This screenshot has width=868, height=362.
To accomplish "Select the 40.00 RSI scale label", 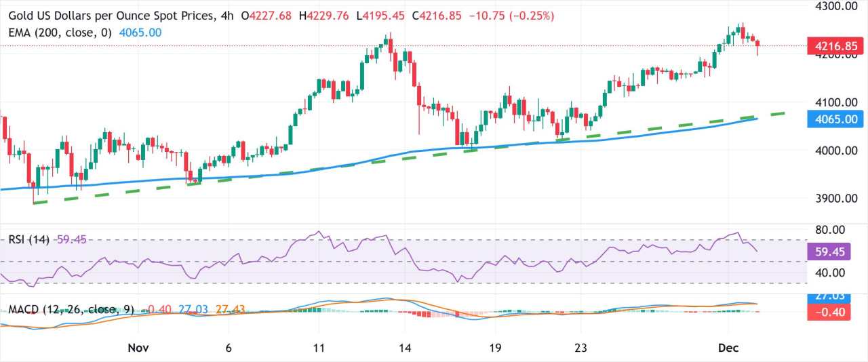I will [x=829, y=273].
